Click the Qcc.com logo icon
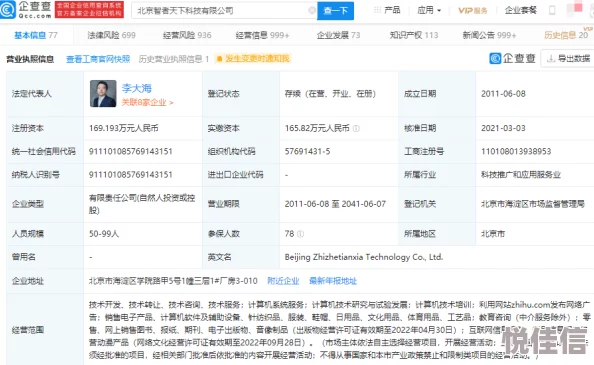The image size is (594, 365). click(x=8, y=9)
